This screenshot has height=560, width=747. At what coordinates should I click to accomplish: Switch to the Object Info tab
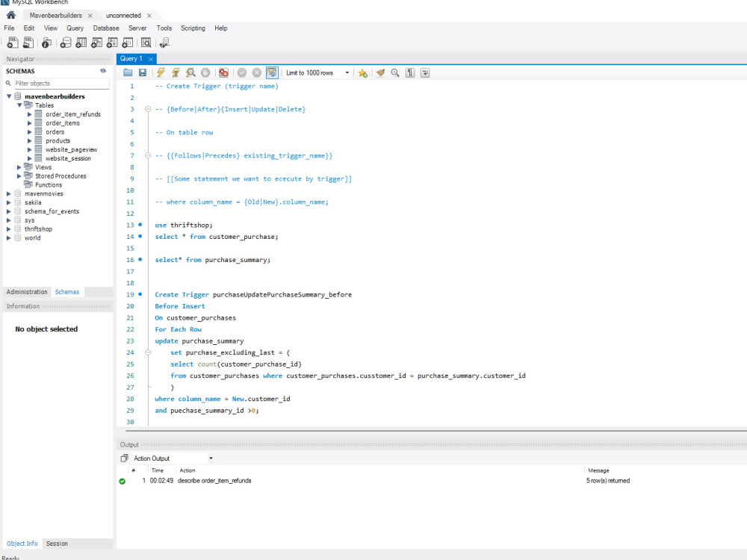pos(22,544)
